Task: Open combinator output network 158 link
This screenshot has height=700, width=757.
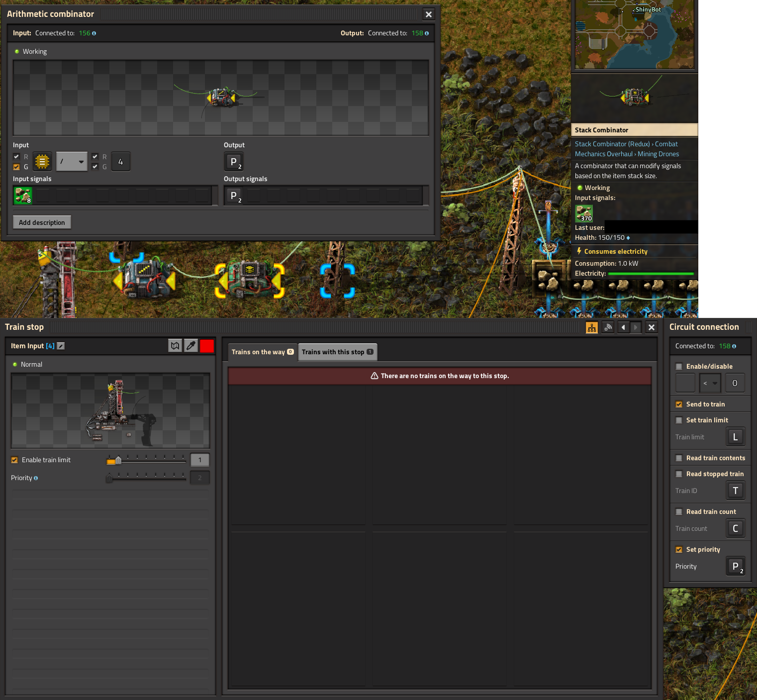Action: 417,33
